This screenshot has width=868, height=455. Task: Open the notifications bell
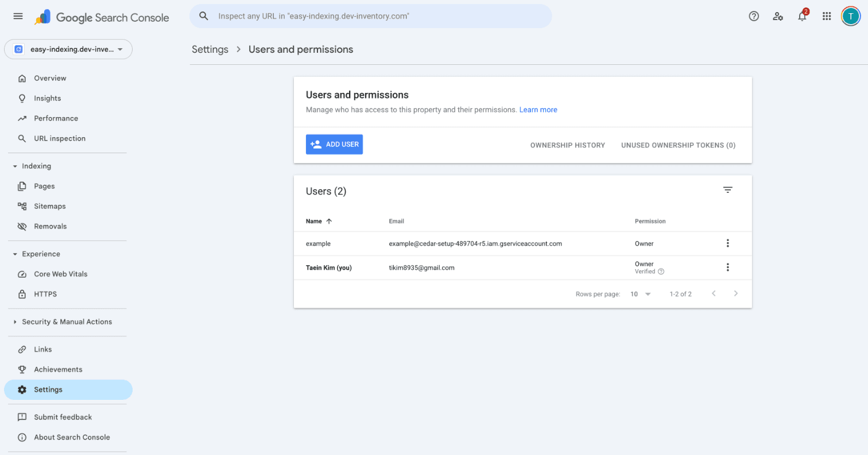[802, 17]
